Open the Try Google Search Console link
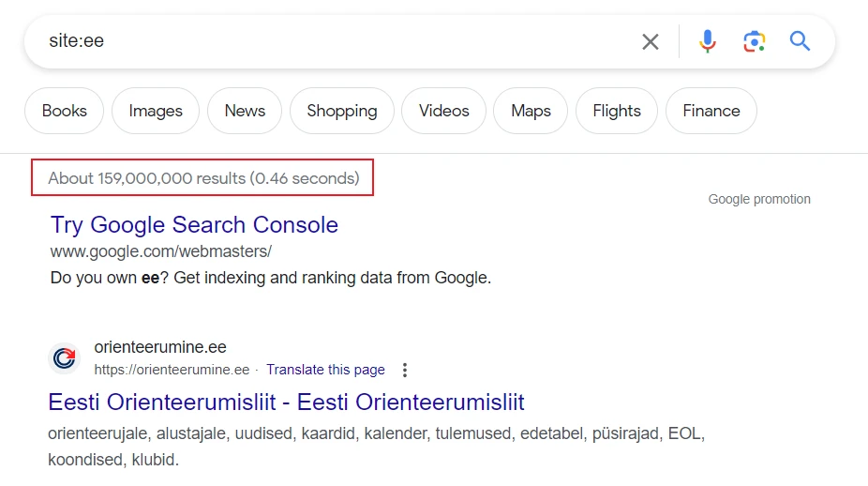The width and height of the screenshot is (868, 486). [194, 225]
